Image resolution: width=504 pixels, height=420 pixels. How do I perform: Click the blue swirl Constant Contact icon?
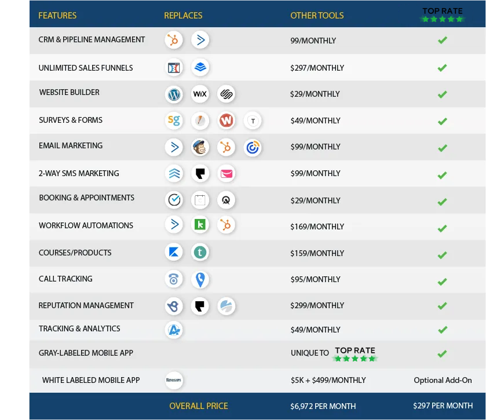pyautogui.click(x=253, y=148)
